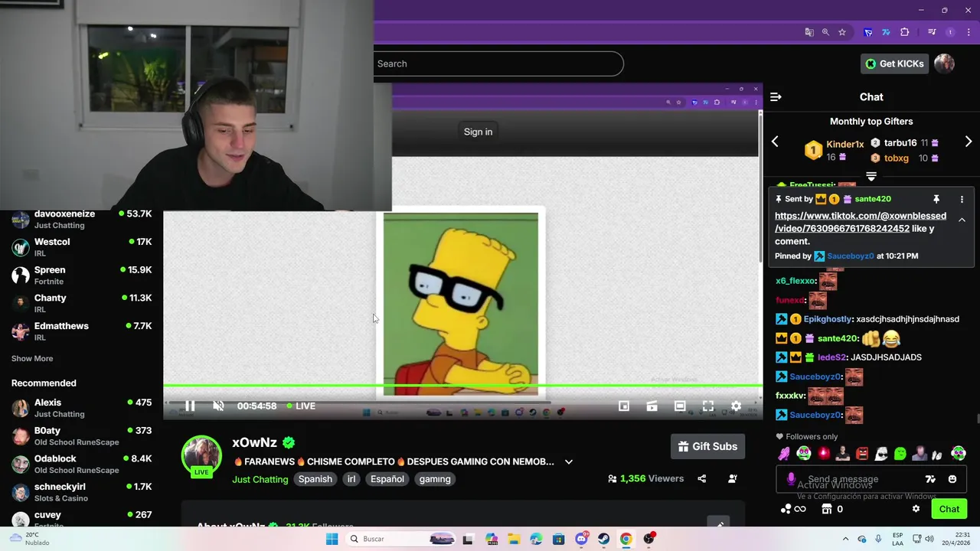980x551 pixels.
Task: Click Sauceboyz0 in the pinned-by line
Action: click(x=850, y=256)
